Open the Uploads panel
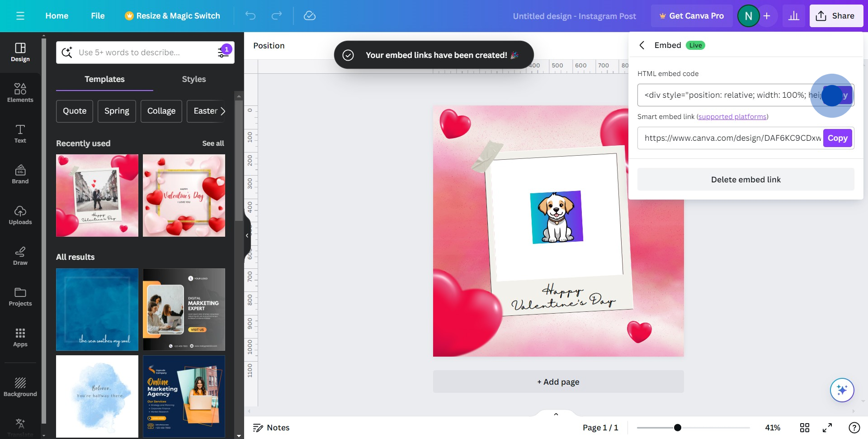Screen dimensions: 868x439 [20, 215]
